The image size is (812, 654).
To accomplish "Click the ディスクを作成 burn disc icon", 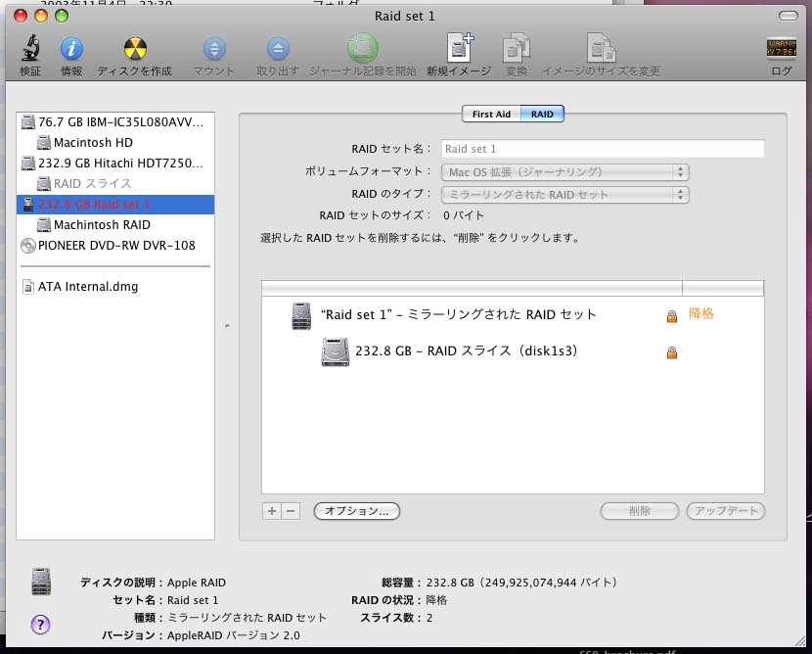I will 134,49.
